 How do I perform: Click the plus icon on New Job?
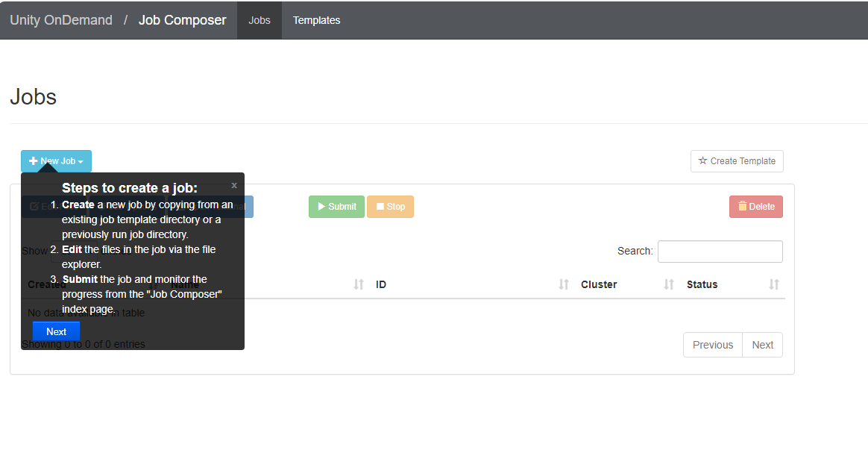tap(34, 161)
